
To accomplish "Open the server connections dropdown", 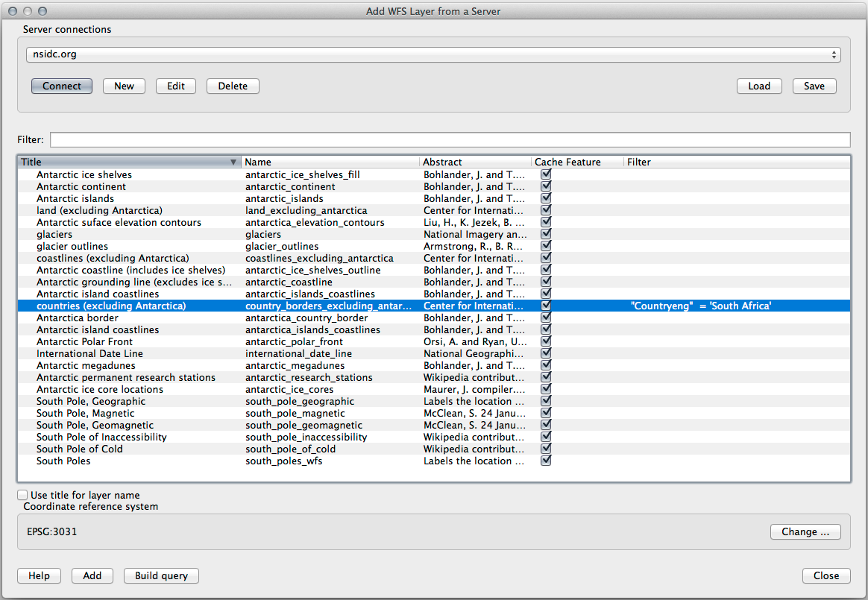I will pos(433,54).
